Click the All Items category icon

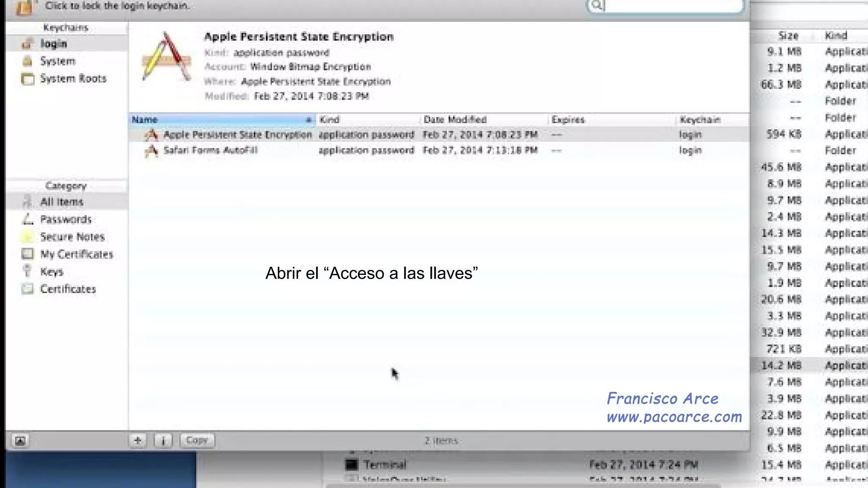pos(28,201)
